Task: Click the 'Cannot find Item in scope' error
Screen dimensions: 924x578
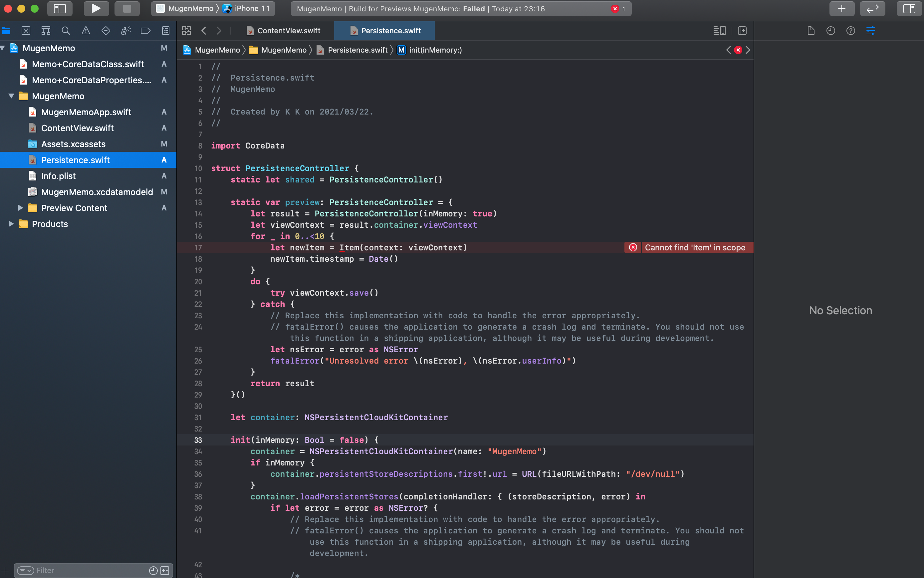Action: click(x=695, y=248)
